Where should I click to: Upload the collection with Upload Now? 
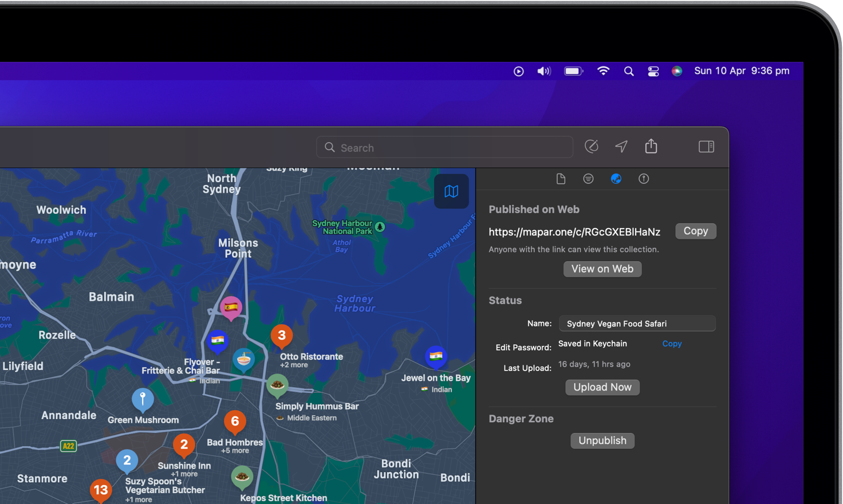coord(602,387)
